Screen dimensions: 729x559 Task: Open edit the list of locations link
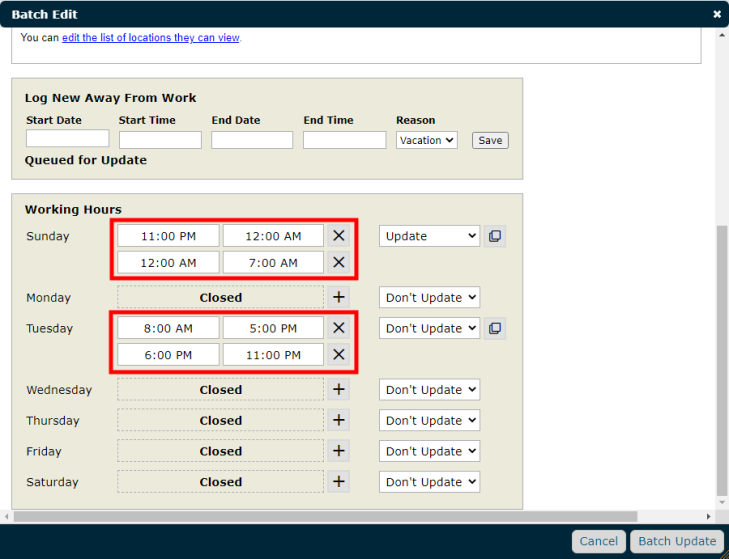(151, 37)
